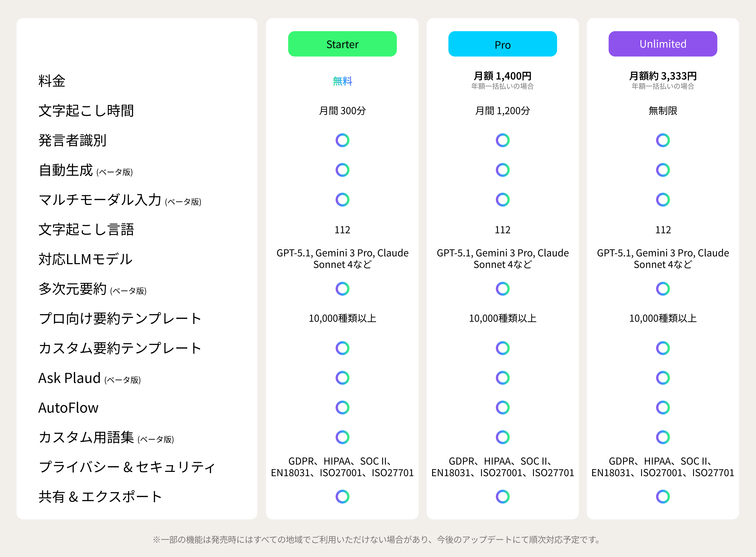
Task: Click the 文字起こし時間 row label
Action: pos(86,111)
